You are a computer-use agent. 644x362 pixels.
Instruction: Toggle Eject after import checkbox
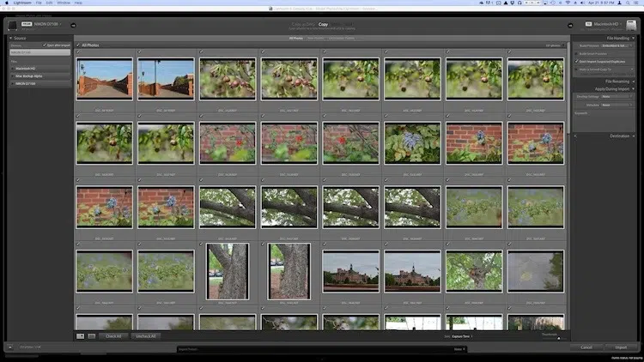[45, 45]
